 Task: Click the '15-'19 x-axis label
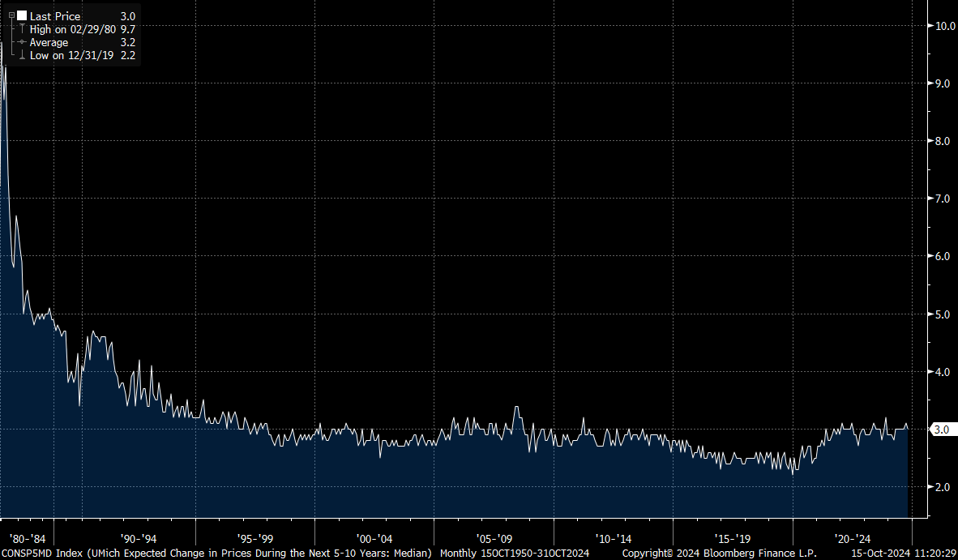pos(733,539)
